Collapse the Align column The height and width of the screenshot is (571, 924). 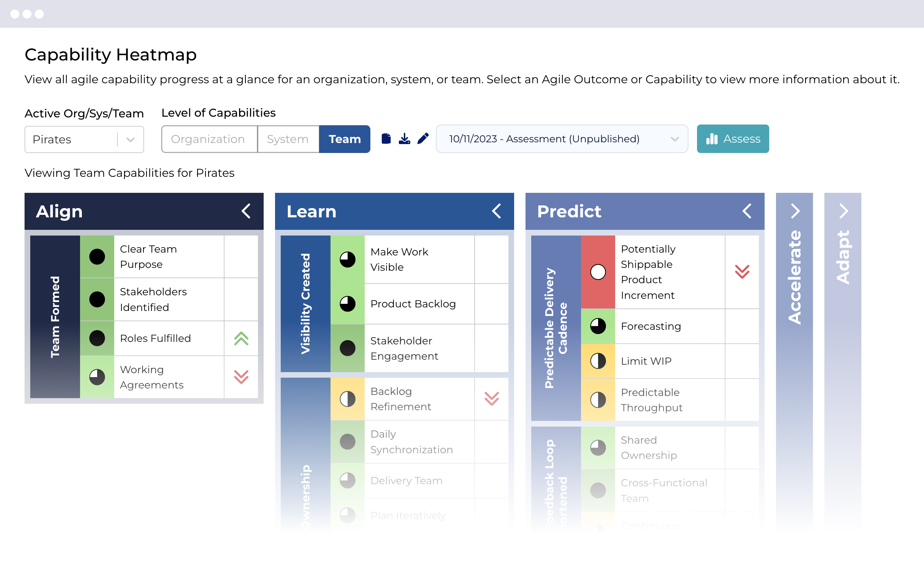point(246,211)
